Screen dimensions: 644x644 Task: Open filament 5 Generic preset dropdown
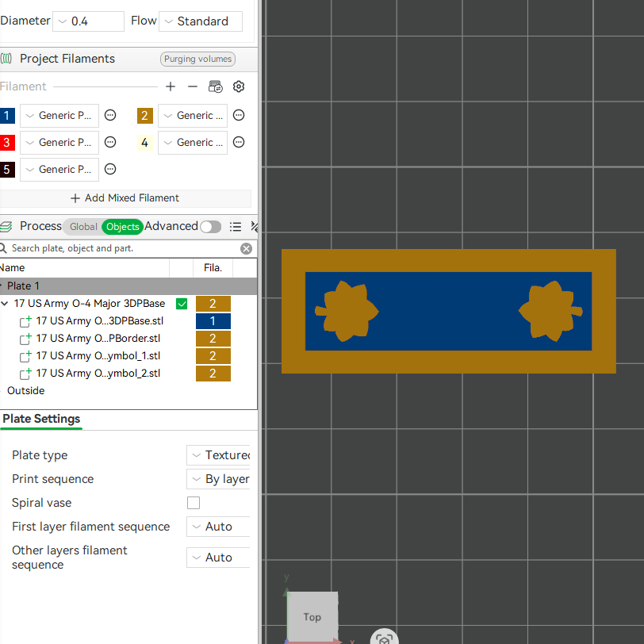click(59, 169)
